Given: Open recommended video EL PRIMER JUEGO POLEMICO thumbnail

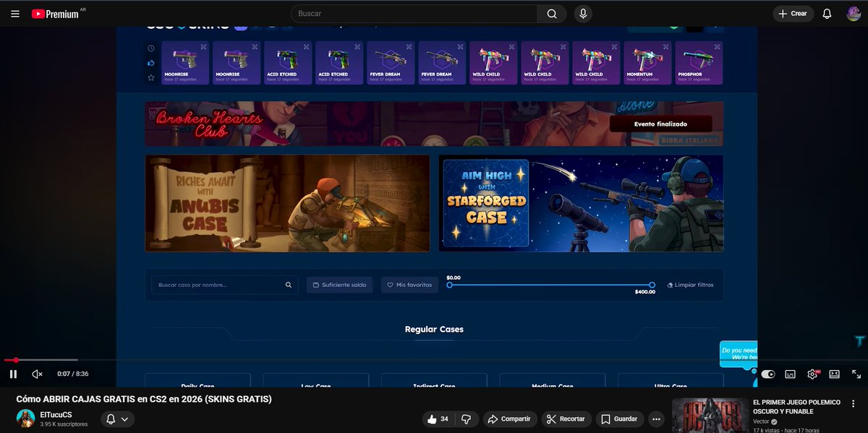Looking at the screenshot, I should pyautogui.click(x=710, y=415).
